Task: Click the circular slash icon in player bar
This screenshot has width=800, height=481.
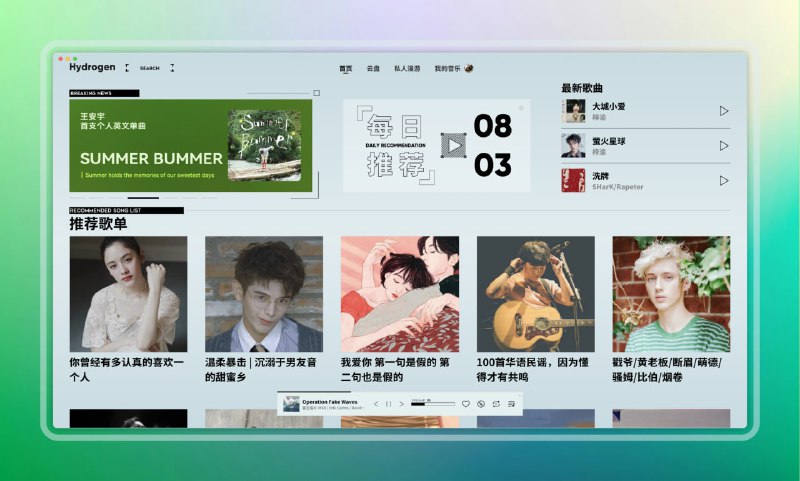Action: coord(481,404)
